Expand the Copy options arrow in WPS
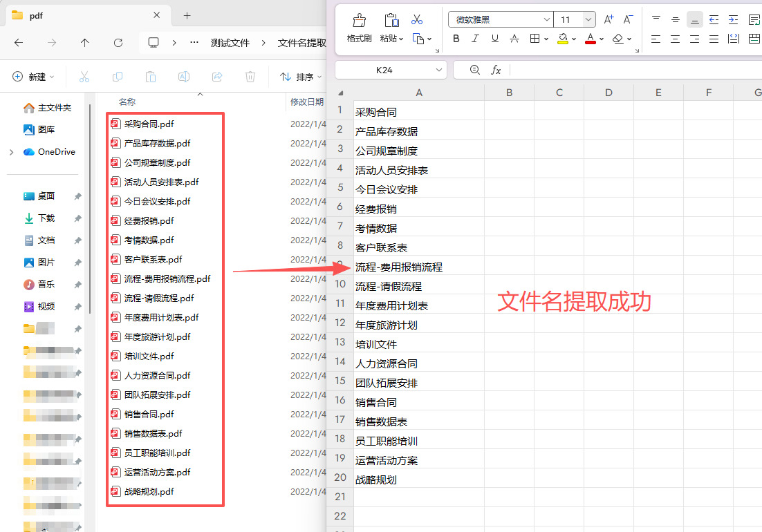 [x=429, y=39]
